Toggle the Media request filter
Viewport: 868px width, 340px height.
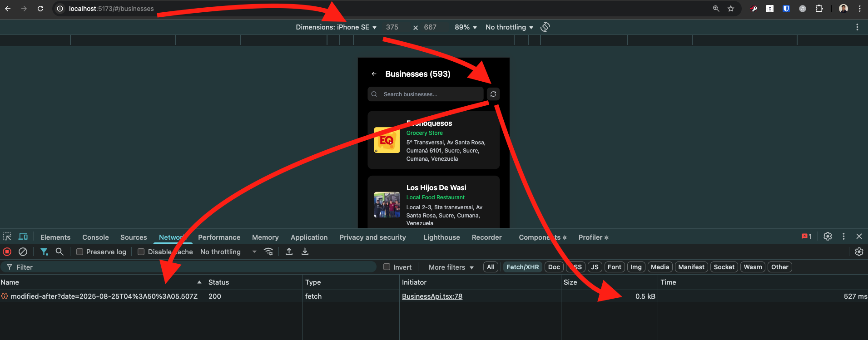click(x=660, y=267)
